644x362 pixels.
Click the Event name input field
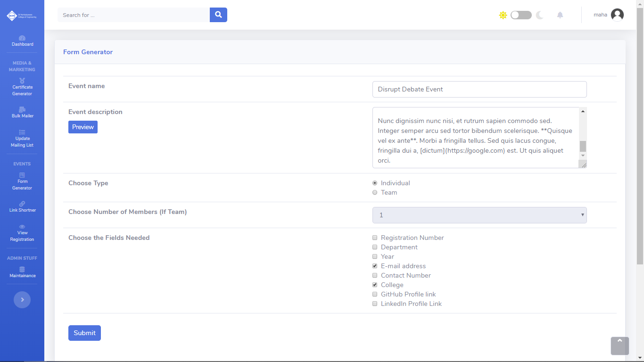479,89
